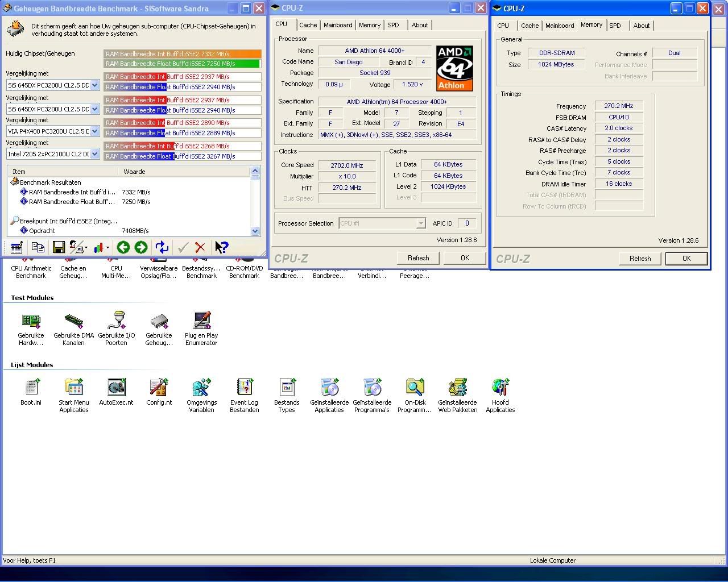Open the Processor Selection combo box
Screen dimensions: 728x582
[382, 223]
